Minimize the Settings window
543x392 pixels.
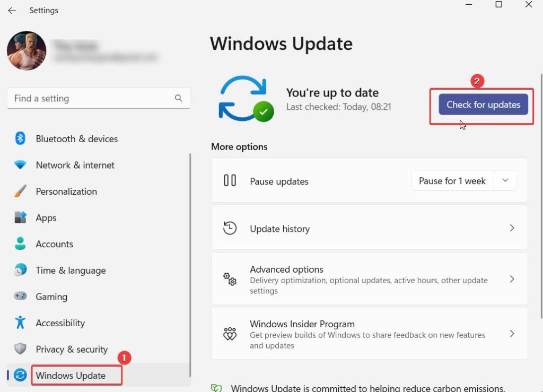pos(469,4)
